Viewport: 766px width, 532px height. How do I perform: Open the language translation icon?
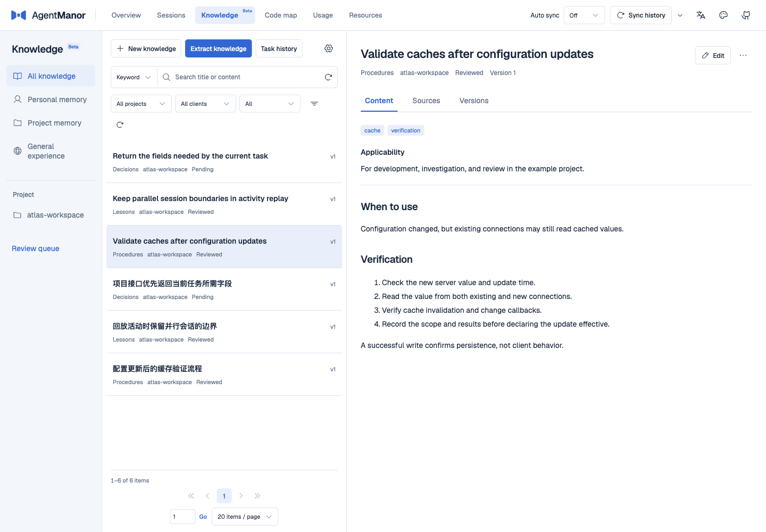click(x=701, y=15)
